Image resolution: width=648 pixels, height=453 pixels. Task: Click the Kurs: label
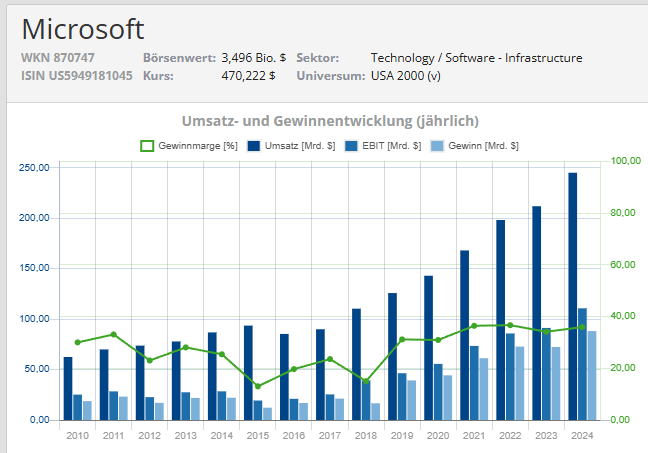point(158,76)
